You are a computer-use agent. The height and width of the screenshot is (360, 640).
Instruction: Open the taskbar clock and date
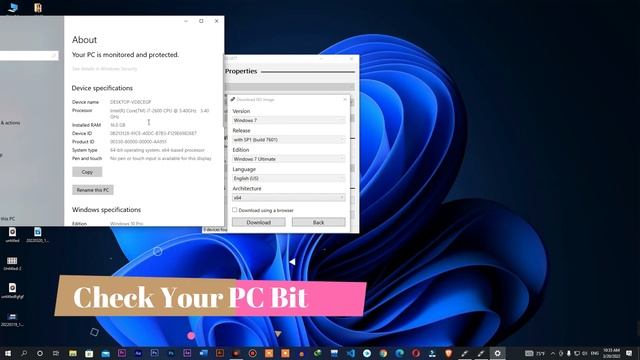pyautogui.click(x=611, y=353)
